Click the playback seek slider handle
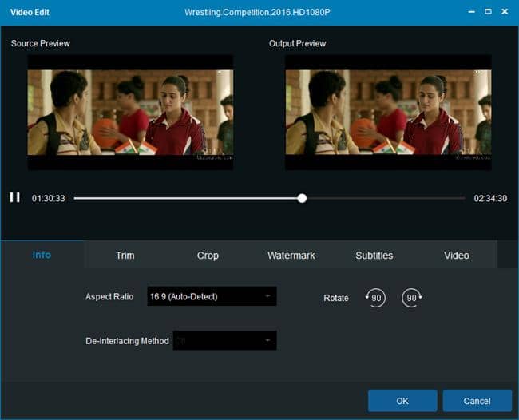The width and height of the screenshot is (519, 420). [302, 198]
